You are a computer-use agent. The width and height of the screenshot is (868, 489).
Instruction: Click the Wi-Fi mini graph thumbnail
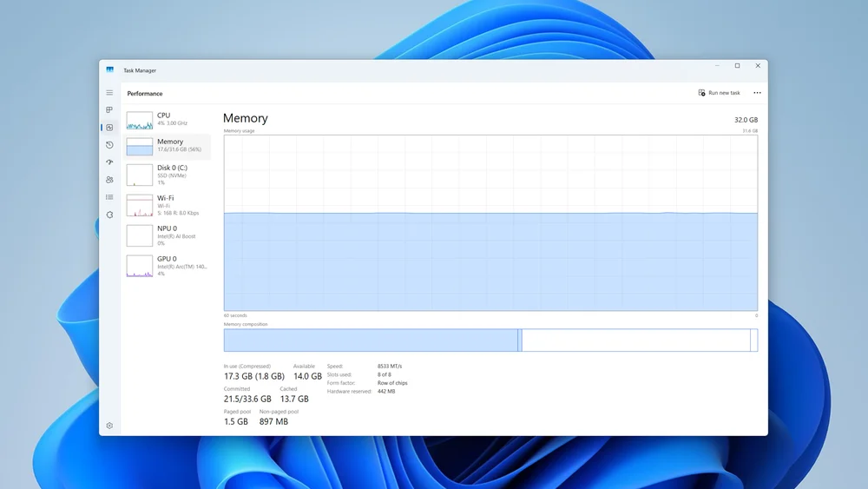point(140,206)
